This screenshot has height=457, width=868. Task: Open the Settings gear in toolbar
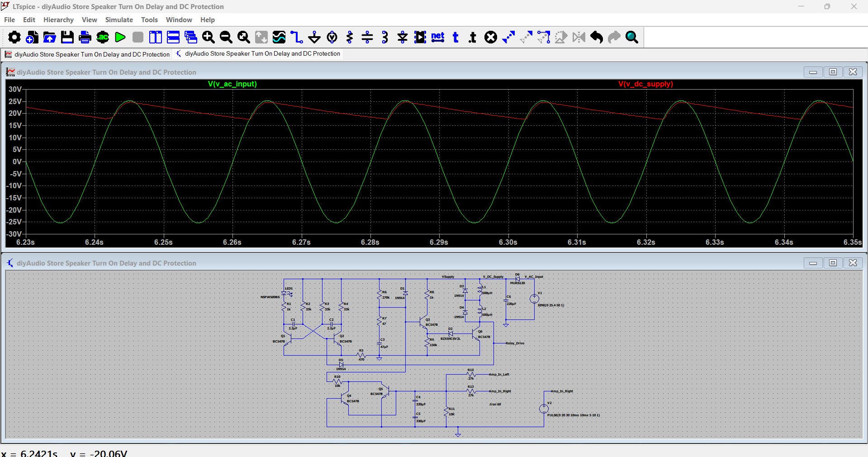(14, 37)
